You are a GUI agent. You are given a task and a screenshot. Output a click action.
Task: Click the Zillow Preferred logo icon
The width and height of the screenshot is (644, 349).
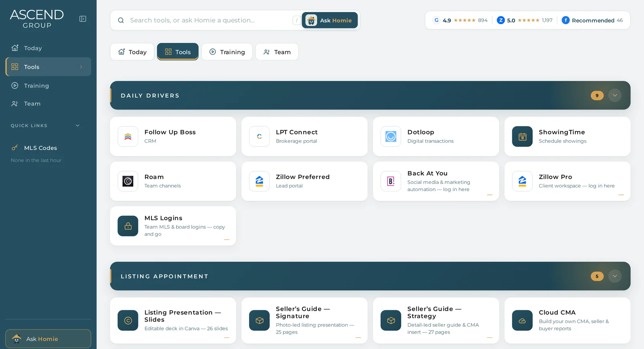(259, 181)
